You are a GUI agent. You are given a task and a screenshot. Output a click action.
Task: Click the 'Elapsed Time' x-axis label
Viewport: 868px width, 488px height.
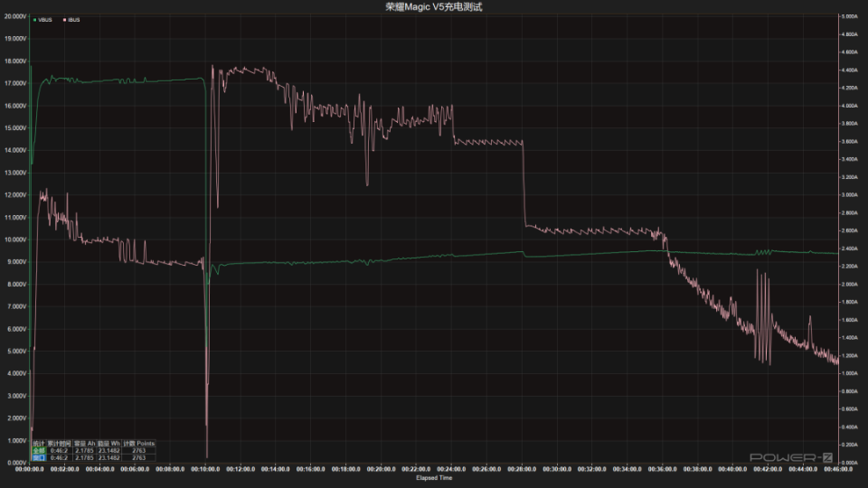click(434, 478)
